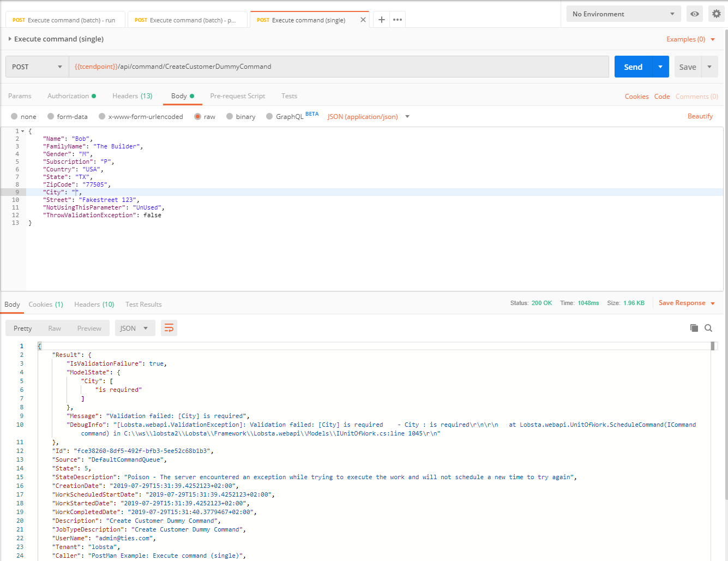Click the request URL input field
Image resolution: width=728 pixels, height=561 pixels.
click(338, 67)
